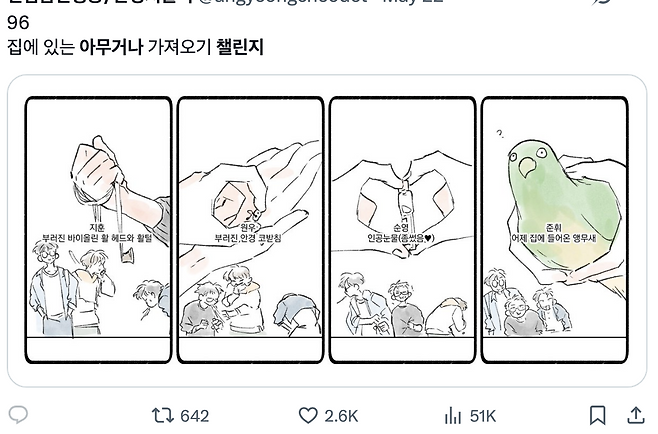Click the 51K views count

(483, 416)
